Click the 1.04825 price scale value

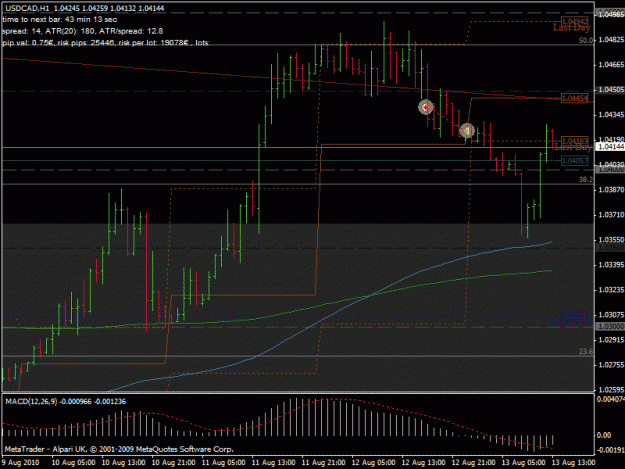point(611,40)
